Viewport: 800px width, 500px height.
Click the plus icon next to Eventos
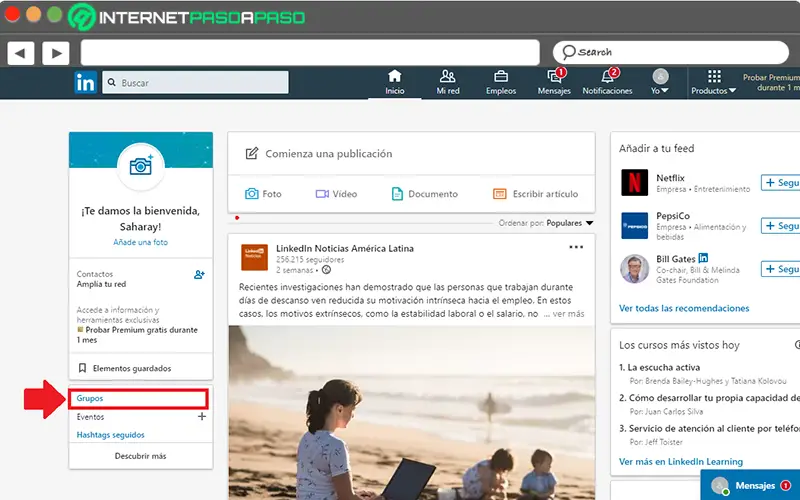[202, 416]
